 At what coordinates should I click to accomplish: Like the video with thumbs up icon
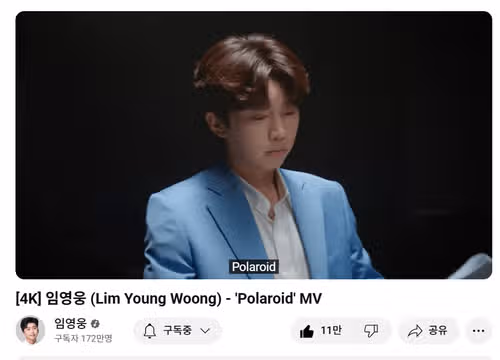[307, 331]
